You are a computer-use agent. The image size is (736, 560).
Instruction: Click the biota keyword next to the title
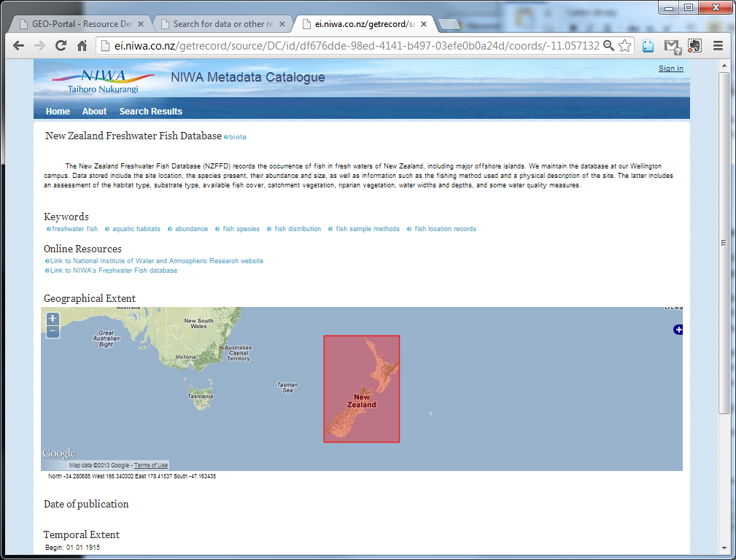pyautogui.click(x=237, y=136)
